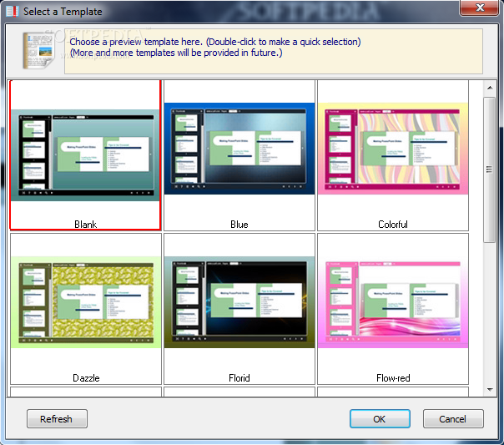The width and height of the screenshot is (504, 445).
Task: Confirm selection with the OK button
Action: 380,418
